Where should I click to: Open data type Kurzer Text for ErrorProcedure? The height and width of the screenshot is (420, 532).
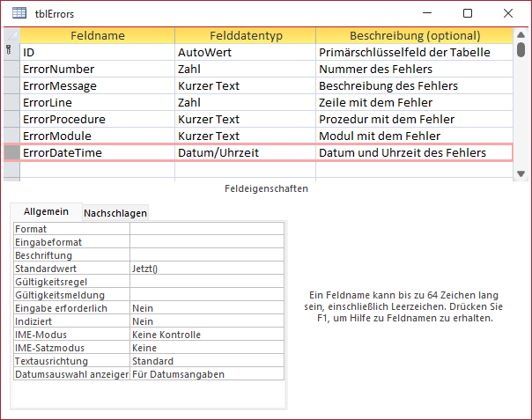coord(246,119)
